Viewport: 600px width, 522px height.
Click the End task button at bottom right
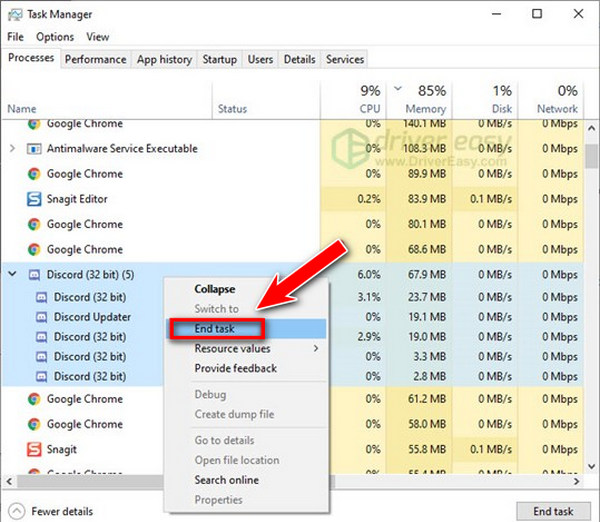coord(553,512)
